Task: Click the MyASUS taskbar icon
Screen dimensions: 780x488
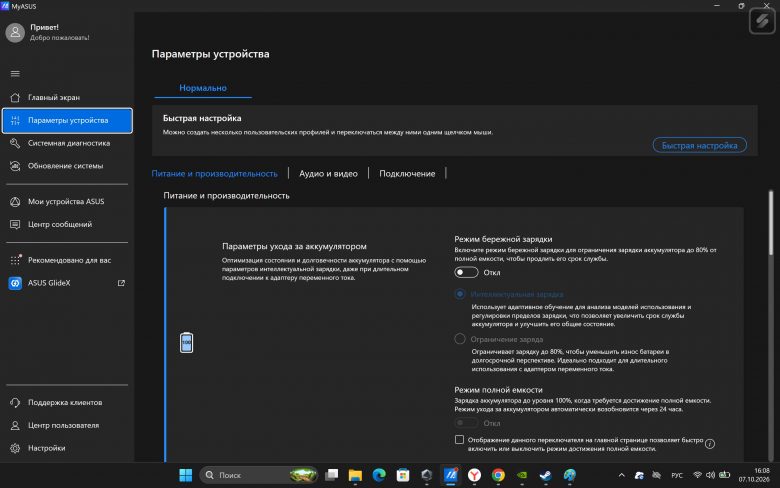Action: point(451,476)
